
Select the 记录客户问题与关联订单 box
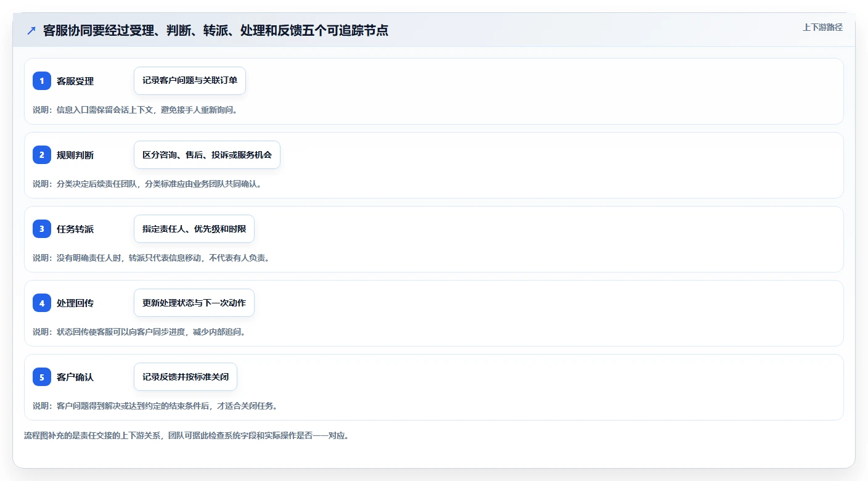point(190,81)
